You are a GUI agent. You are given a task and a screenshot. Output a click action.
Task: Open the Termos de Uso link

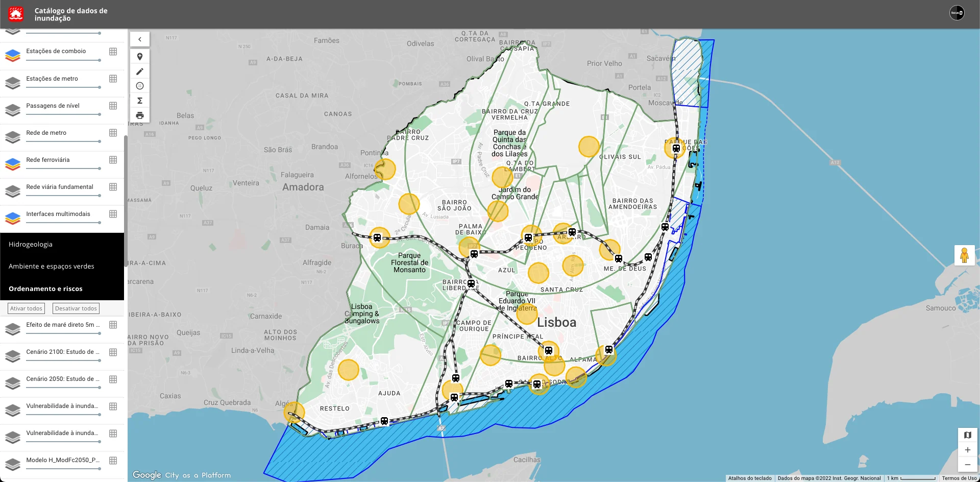tap(961, 478)
